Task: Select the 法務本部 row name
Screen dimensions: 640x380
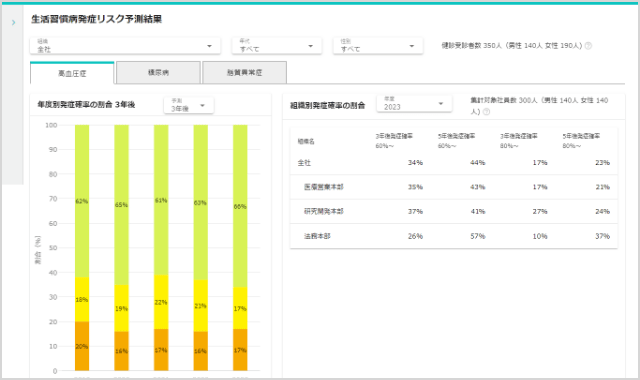Action: pyautogui.click(x=317, y=236)
